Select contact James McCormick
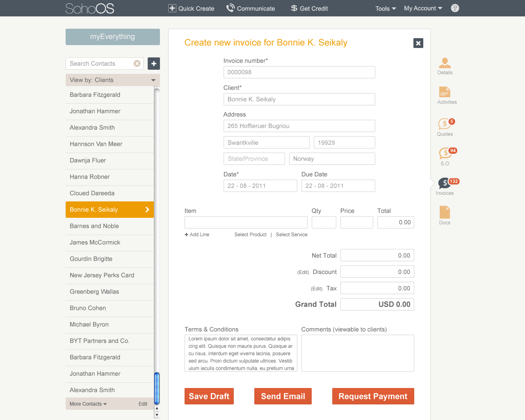 point(110,242)
